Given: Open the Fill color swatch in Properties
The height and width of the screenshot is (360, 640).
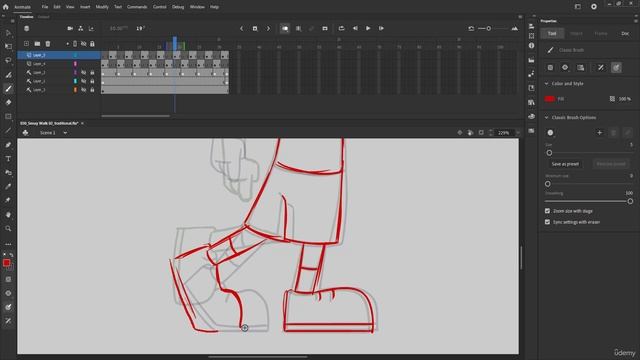Looking at the screenshot, I should [549, 99].
